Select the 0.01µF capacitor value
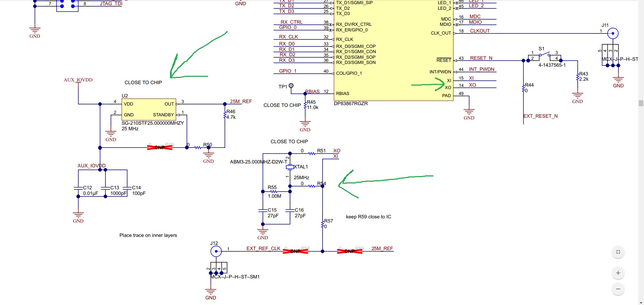The height and width of the screenshot is (305, 644). (90, 193)
